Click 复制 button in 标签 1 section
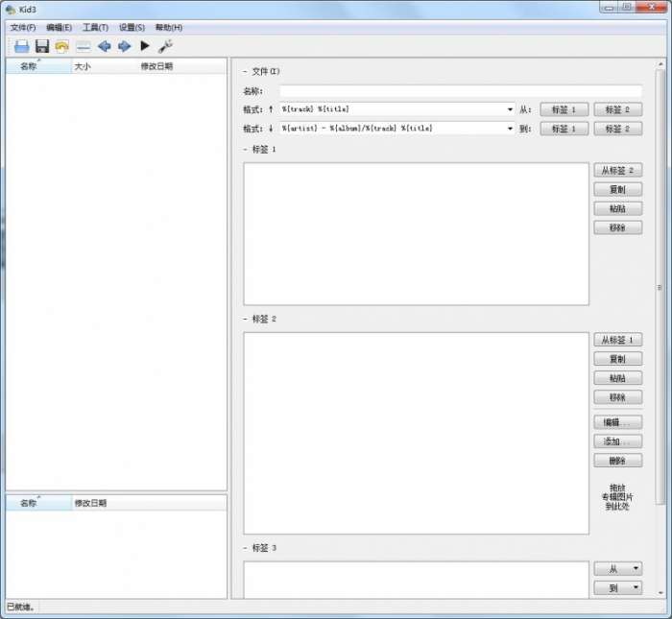This screenshot has width=672, height=619. coord(618,189)
